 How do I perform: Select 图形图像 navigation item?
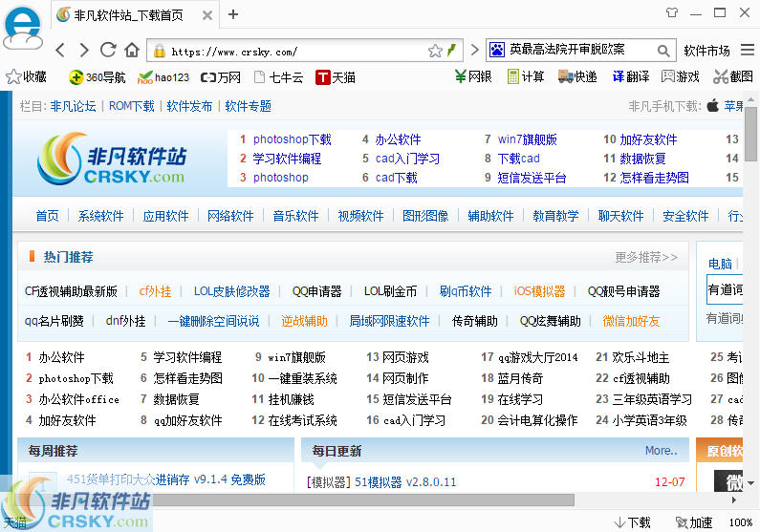pos(425,216)
